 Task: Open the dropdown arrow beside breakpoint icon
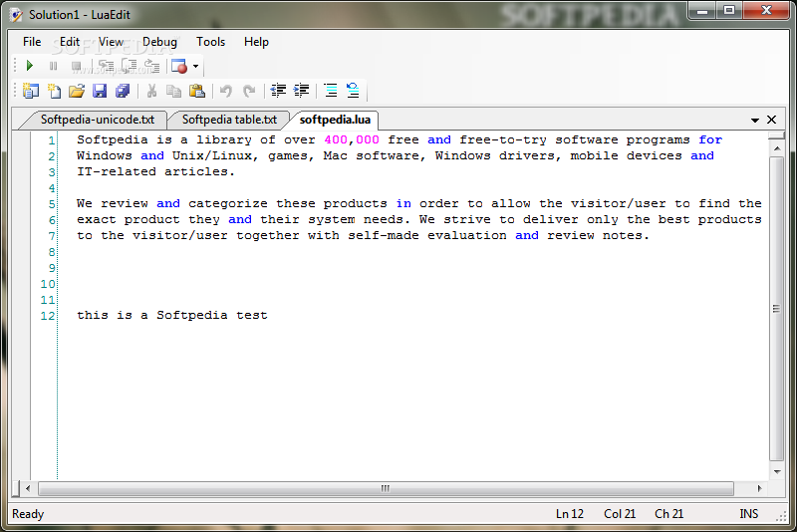pyautogui.click(x=195, y=66)
